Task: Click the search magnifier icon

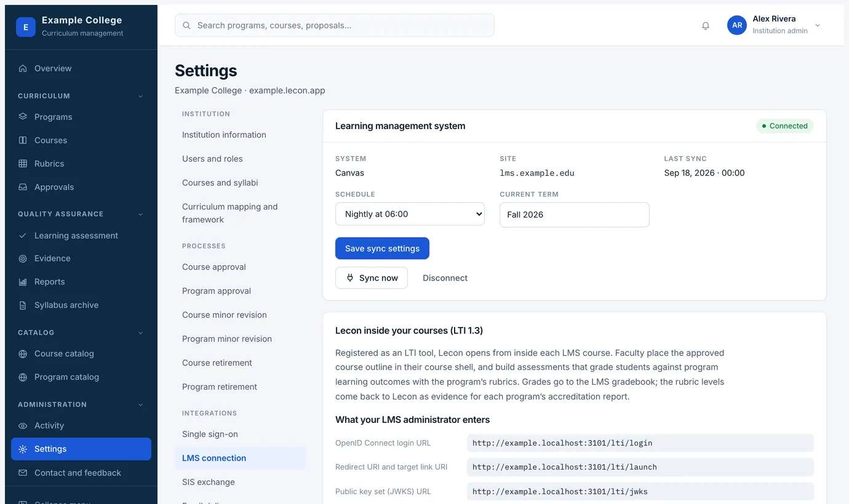Action: point(187,25)
